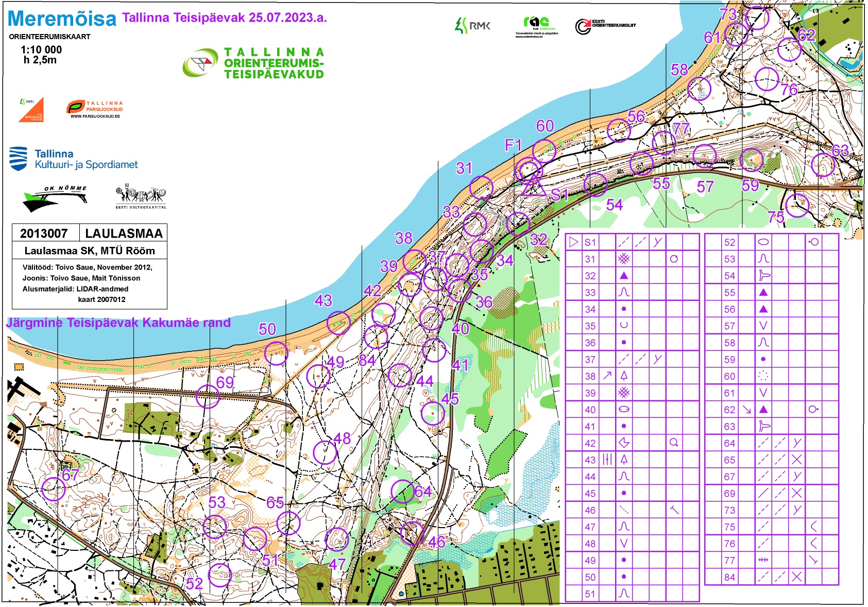Click the number 64 label on the map
The height and width of the screenshot is (607, 868).
tap(423, 492)
